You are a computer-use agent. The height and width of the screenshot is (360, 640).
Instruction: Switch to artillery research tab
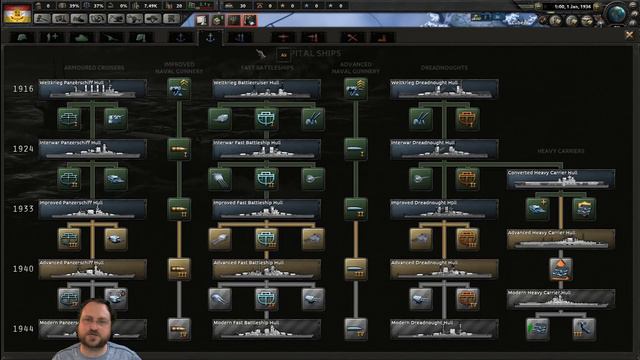pos(111,38)
